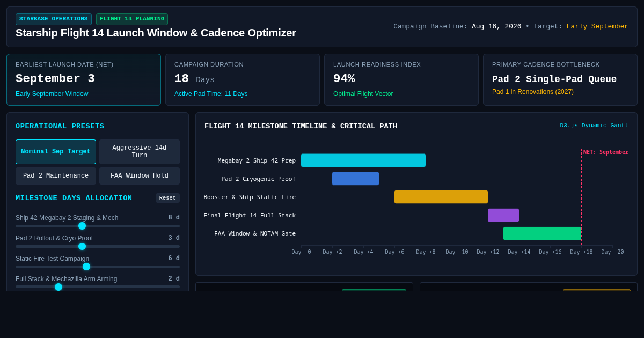Click the FLIGHT 14 PLANNING badge

point(132,19)
